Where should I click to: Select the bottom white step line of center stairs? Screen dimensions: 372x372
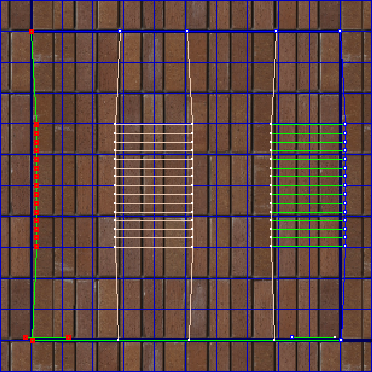(x=153, y=247)
